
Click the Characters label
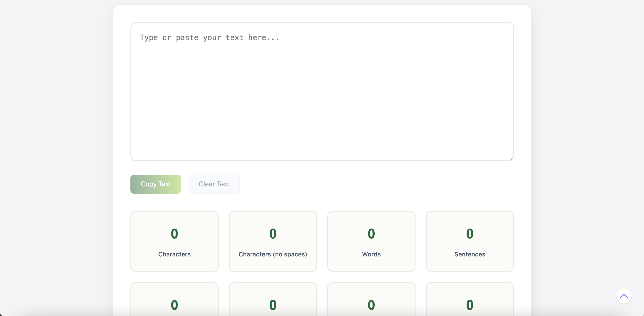click(x=174, y=254)
